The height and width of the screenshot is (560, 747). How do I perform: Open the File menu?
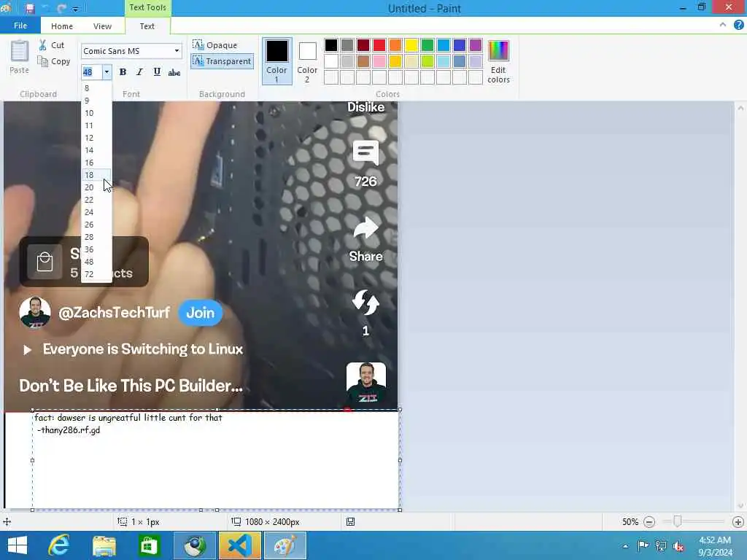pos(20,26)
